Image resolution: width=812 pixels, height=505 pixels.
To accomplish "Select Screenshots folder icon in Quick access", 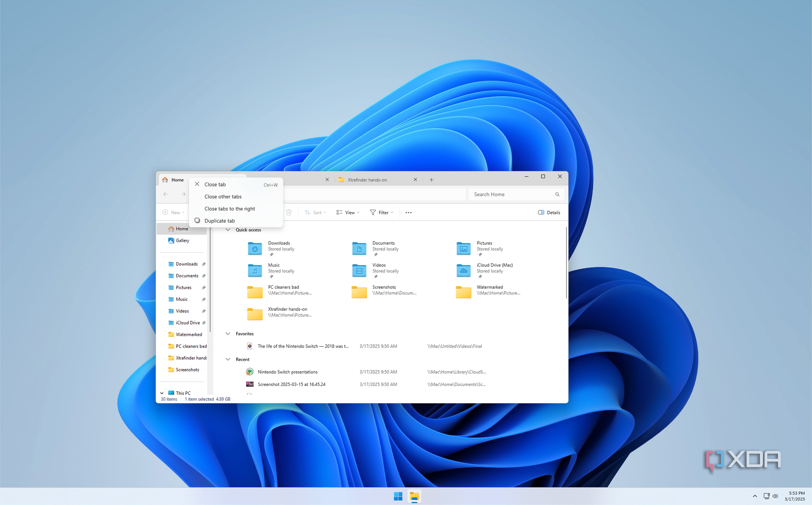I will 359,292.
